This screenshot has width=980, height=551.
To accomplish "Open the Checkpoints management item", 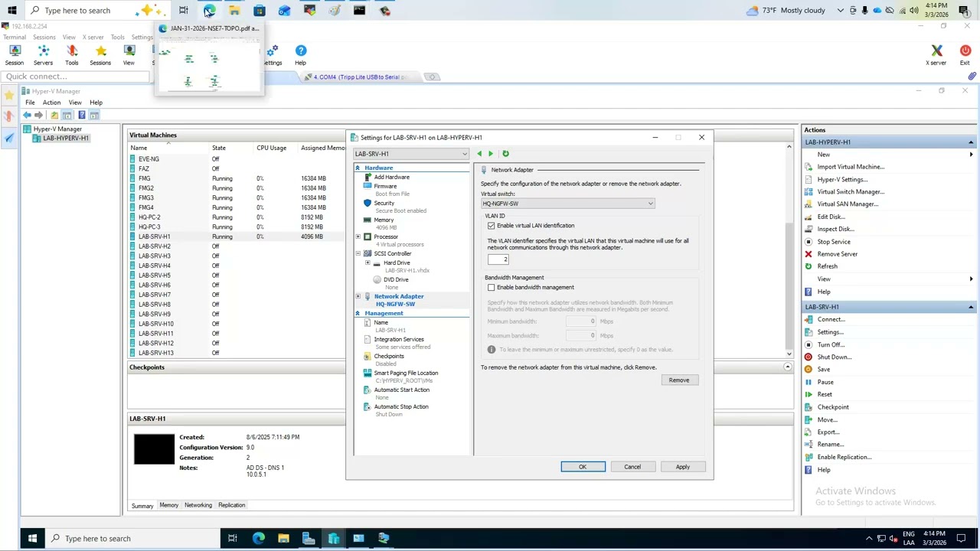I will [388, 356].
